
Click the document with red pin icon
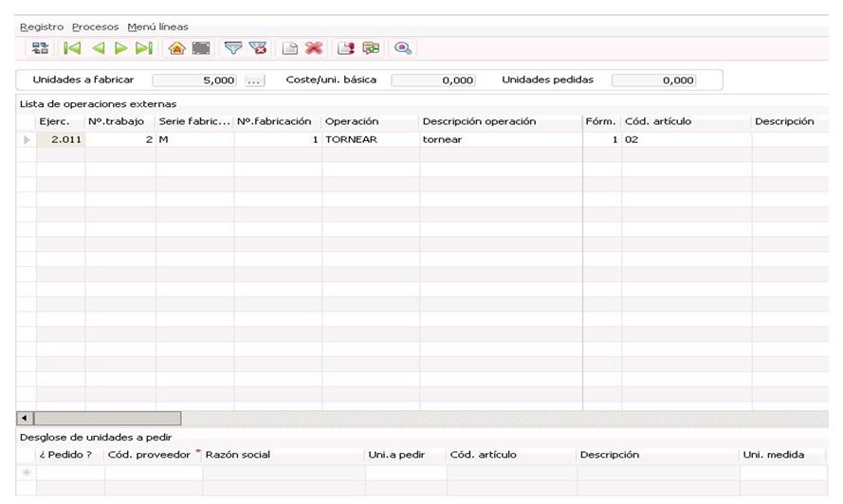pos(346,48)
